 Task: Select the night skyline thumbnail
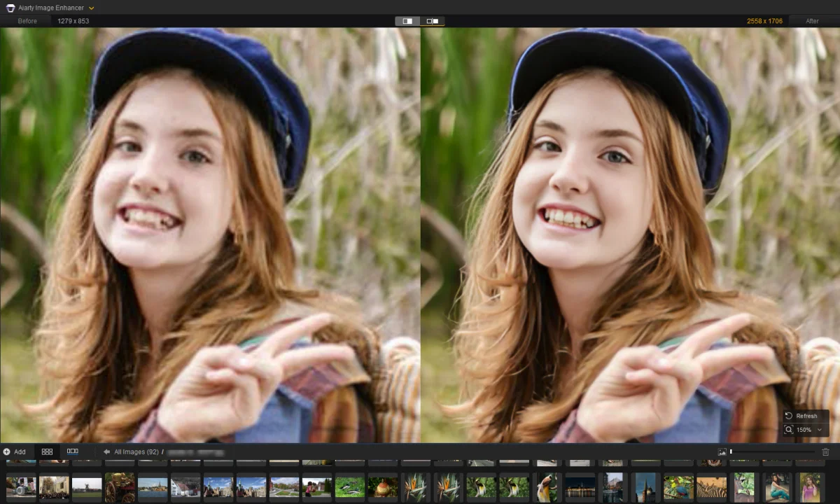(x=580, y=486)
